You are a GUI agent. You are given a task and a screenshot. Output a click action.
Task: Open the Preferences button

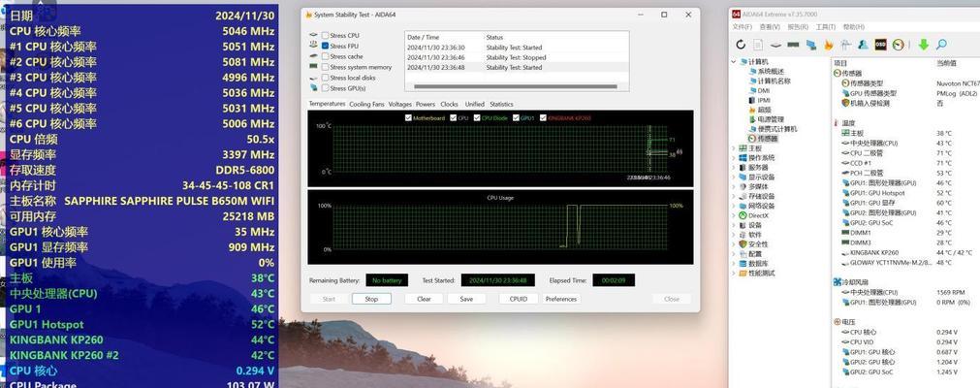point(560,299)
